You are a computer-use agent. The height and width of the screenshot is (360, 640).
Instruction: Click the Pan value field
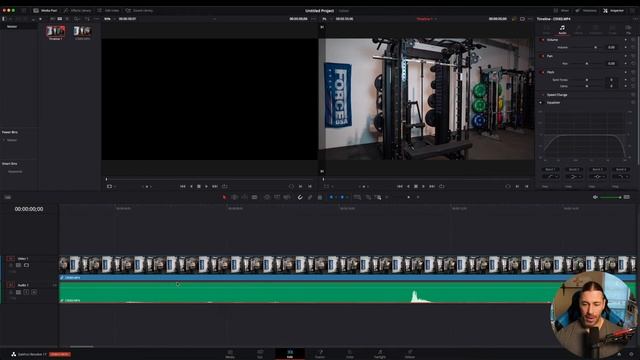[x=611, y=64]
